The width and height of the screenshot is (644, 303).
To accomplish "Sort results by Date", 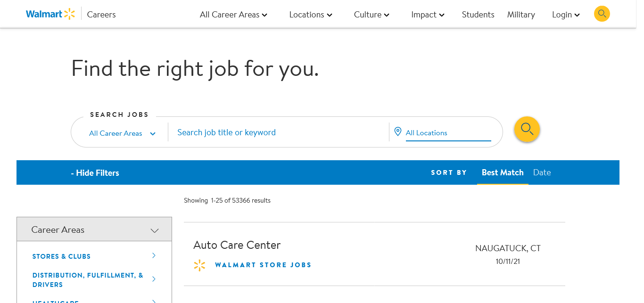I will click(x=542, y=172).
